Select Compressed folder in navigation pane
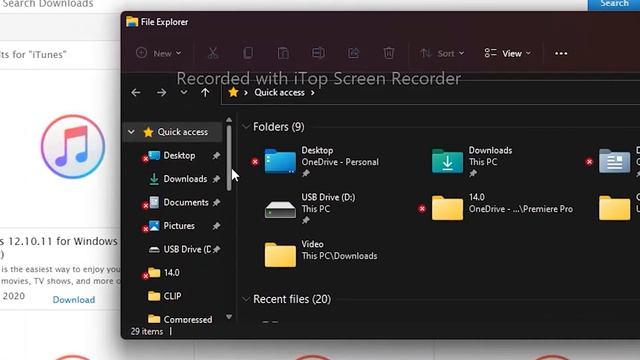Image resolution: width=640 pixels, height=360 pixels. pos(187,319)
